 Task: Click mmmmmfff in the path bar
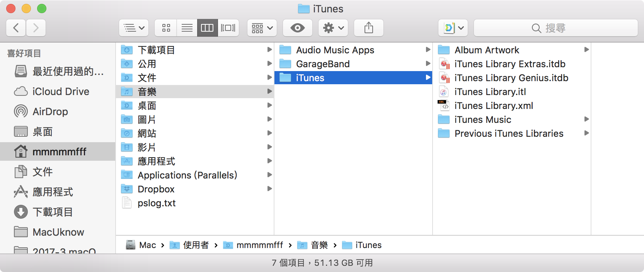(x=253, y=245)
